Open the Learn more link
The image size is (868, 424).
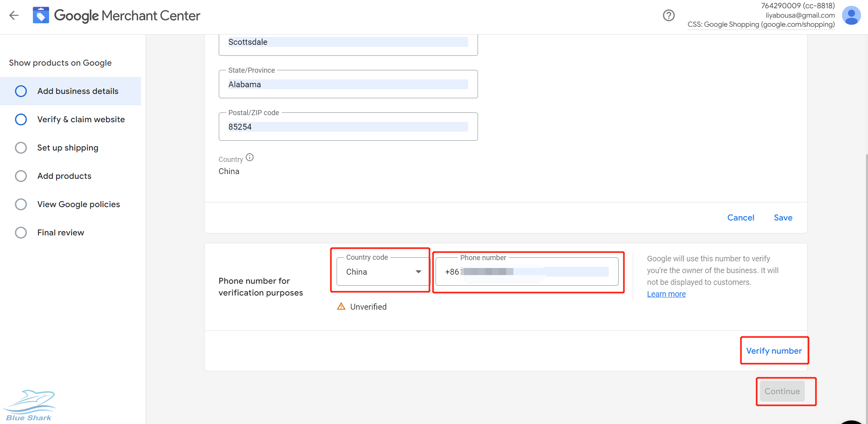[666, 294]
